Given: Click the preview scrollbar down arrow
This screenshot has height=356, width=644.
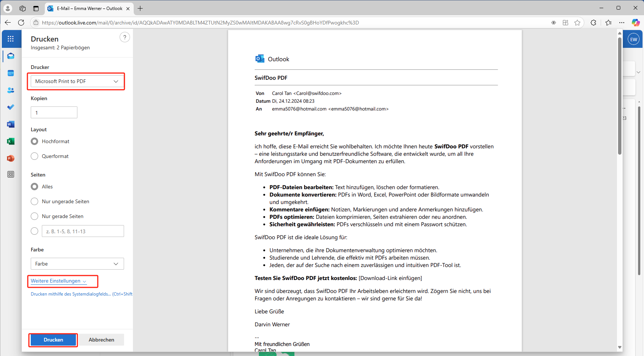Looking at the screenshot, I should [x=620, y=347].
